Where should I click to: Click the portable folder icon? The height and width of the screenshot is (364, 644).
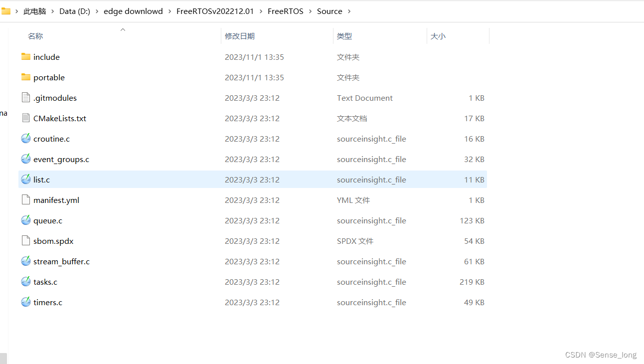pyautogui.click(x=26, y=77)
